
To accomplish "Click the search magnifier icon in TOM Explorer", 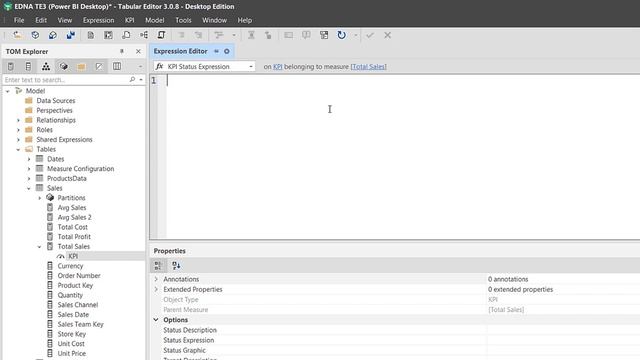I will 132,80.
